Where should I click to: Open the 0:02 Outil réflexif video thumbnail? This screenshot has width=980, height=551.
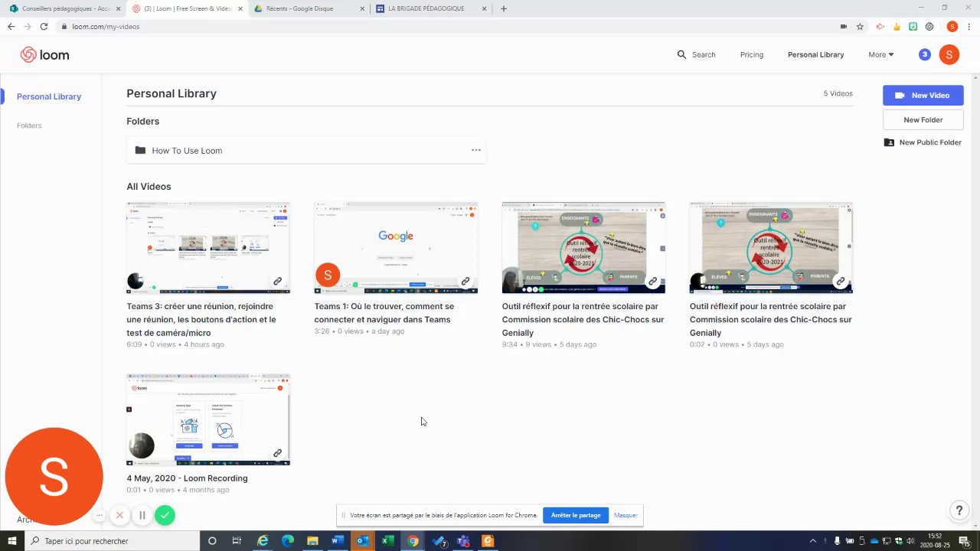(x=771, y=248)
